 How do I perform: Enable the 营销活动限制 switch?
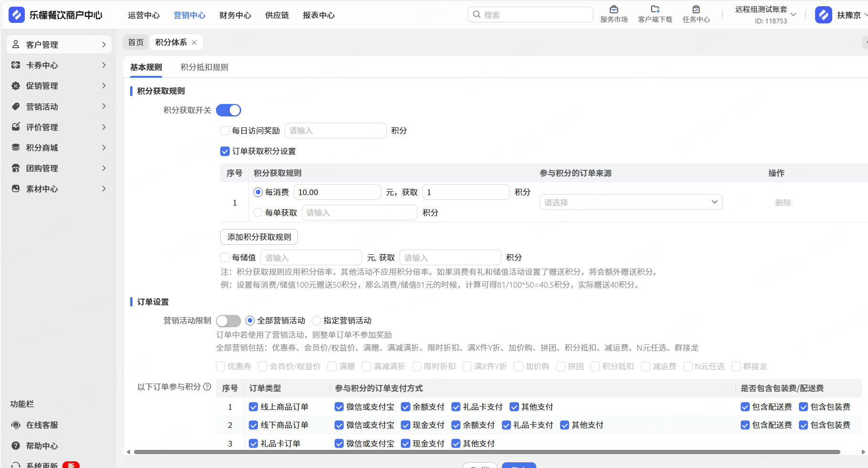[229, 321]
